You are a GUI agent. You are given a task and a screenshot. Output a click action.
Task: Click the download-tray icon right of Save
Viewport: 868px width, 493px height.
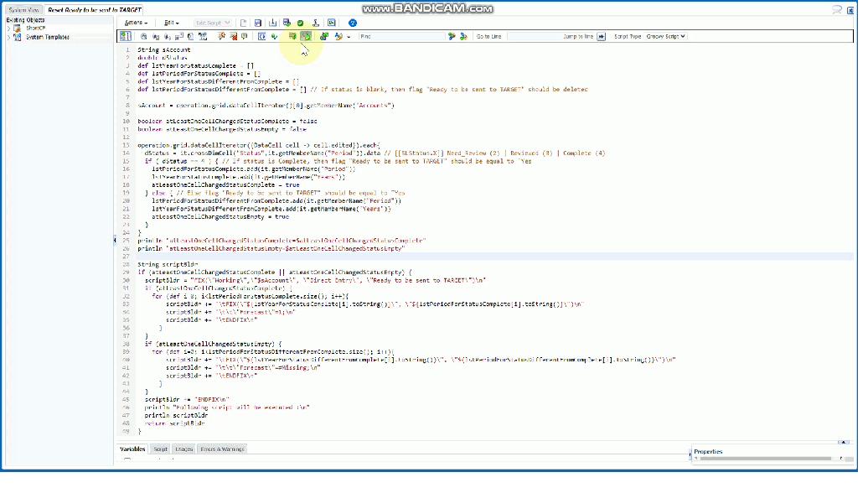tap(272, 23)
